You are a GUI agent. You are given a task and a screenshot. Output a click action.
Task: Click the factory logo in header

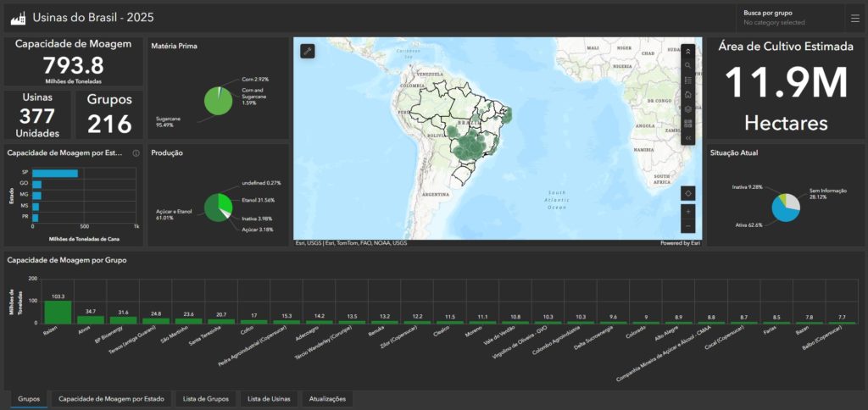(x=19, y=18)
